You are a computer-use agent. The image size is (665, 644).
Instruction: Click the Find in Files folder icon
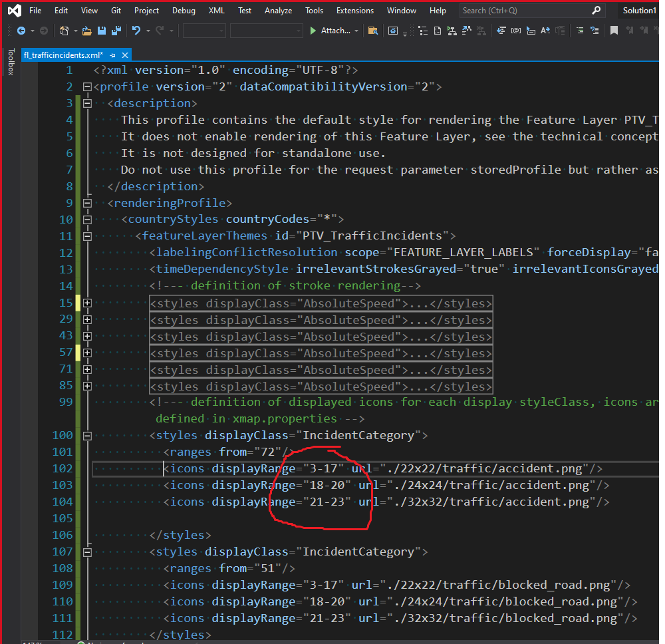(373, 31)
